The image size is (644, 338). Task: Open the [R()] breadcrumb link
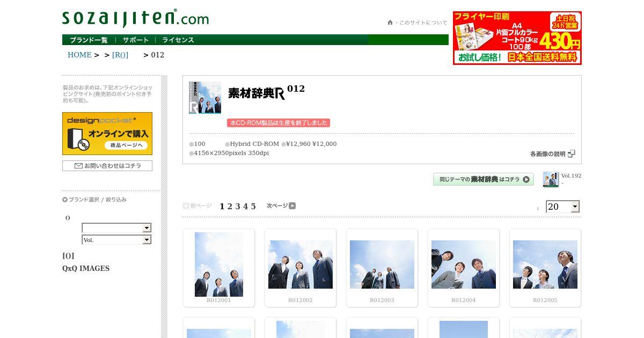click(120, 55)
